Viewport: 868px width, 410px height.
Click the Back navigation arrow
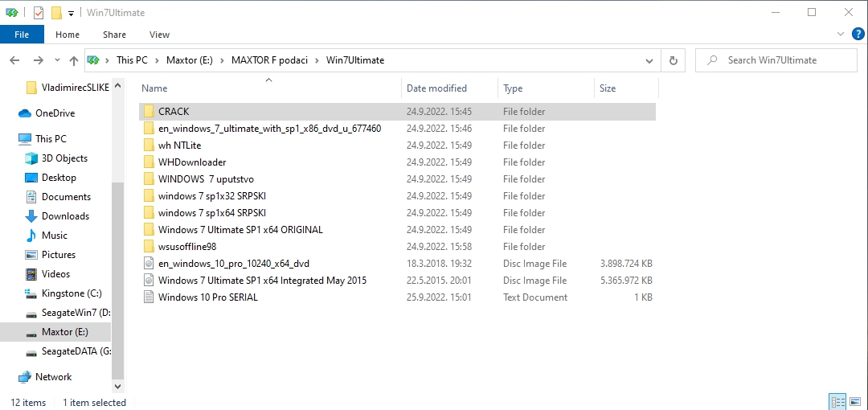pyautogui.click(x=15, y=60)
